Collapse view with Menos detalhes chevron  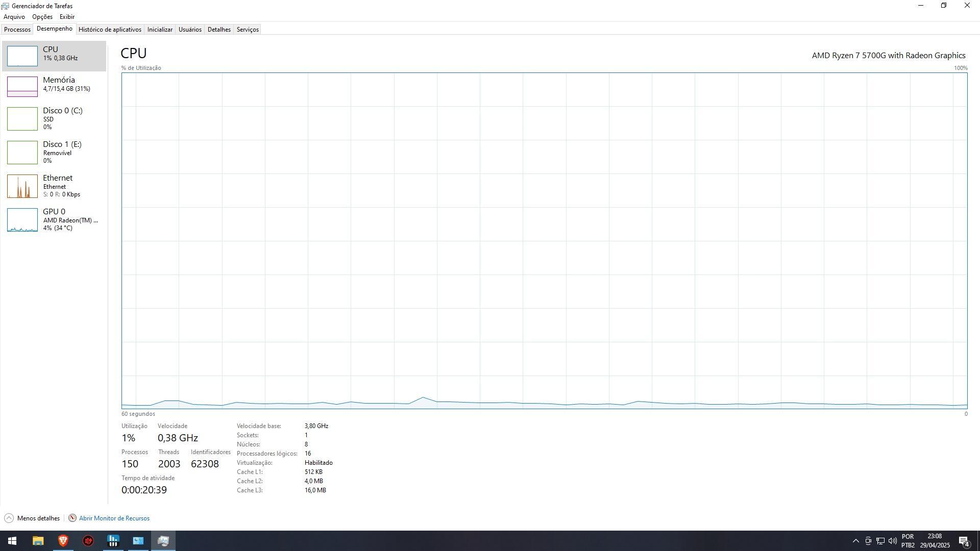[9, 518]
